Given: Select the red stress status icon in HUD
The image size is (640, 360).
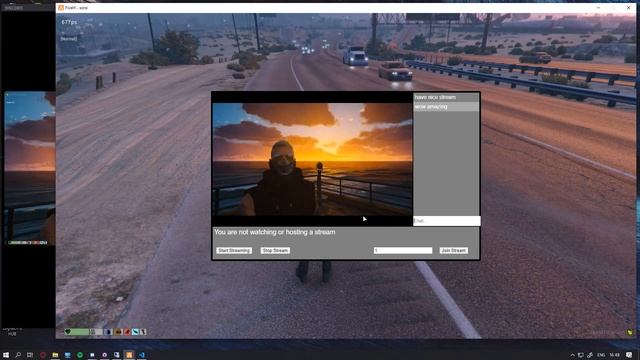Looking at the screenshot, I should (x=127, y=332).
